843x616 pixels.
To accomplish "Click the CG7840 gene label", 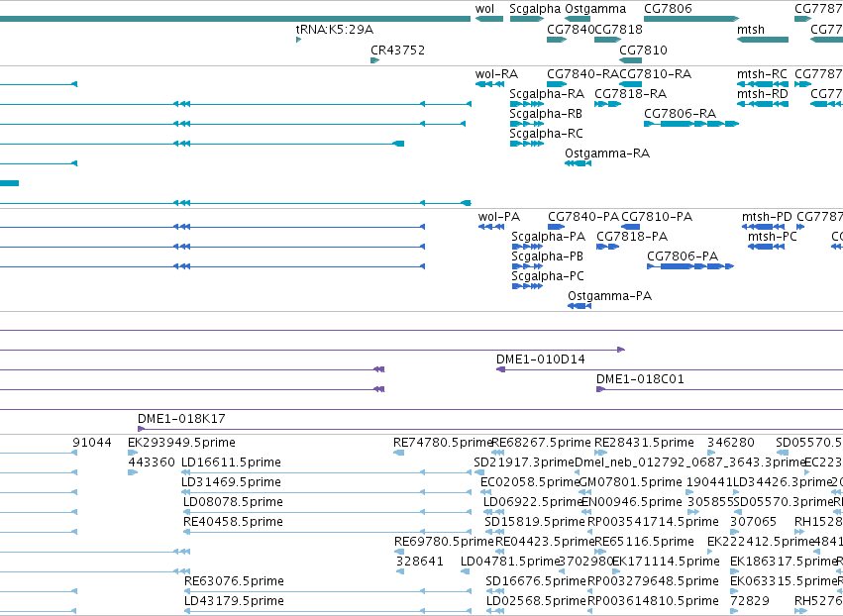I will 571,29.
